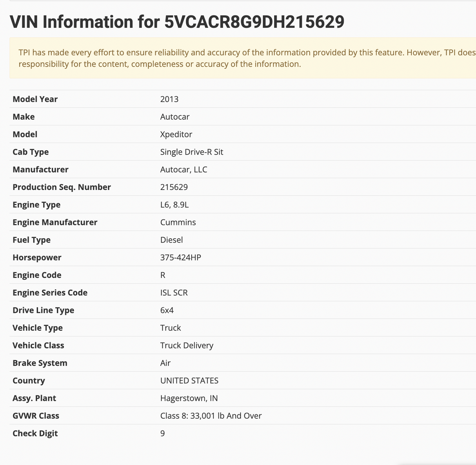Click the Engine Type value L6, 8.9L

point(174,205)
